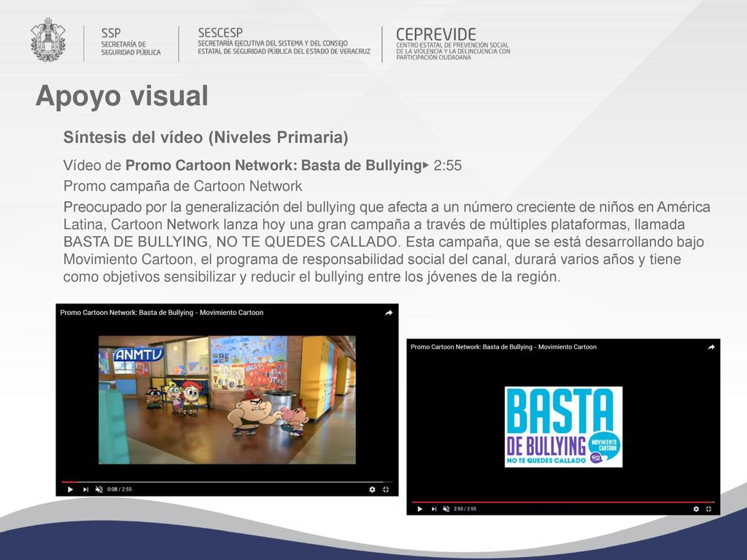Click the SESCESP header logo
The width and height of the screenshot is (747, 560).
click(x=284, y=41)
